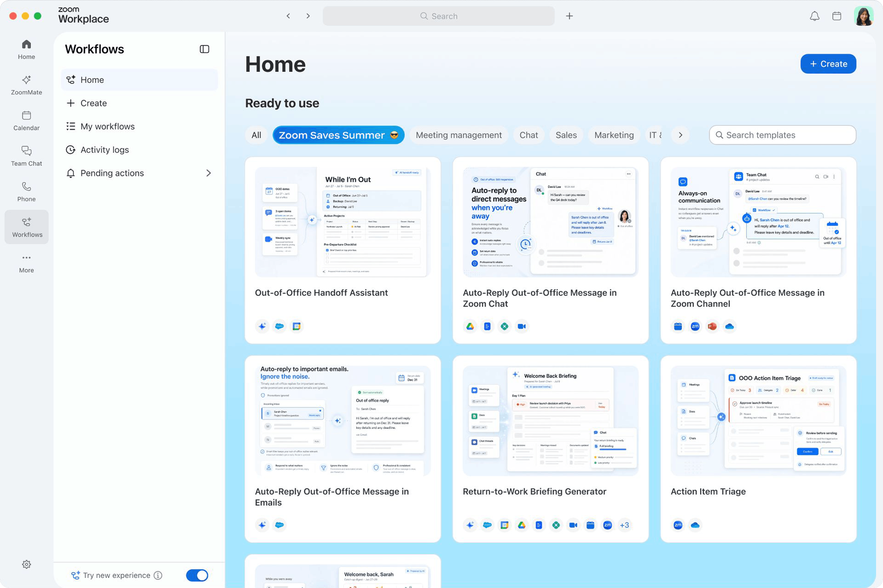Open Team Chat in the left rail
883x588 pixels.
point(26,156)
